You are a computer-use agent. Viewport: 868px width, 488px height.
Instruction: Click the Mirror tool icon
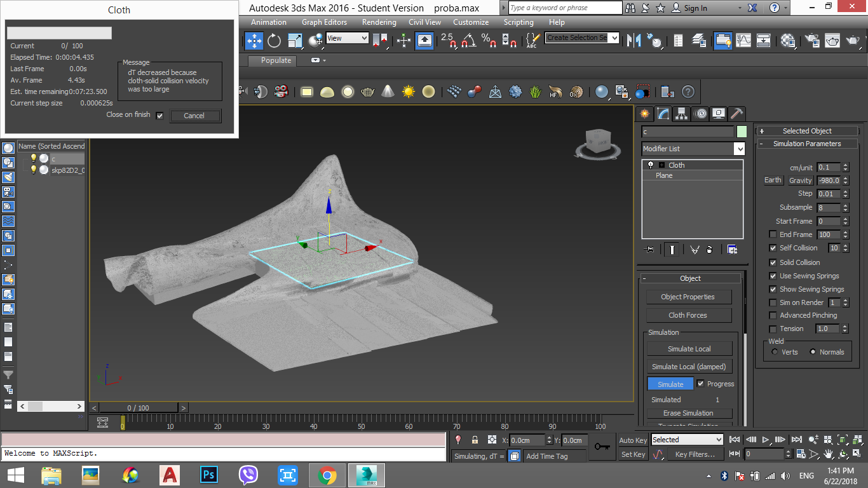pos(634,41)
